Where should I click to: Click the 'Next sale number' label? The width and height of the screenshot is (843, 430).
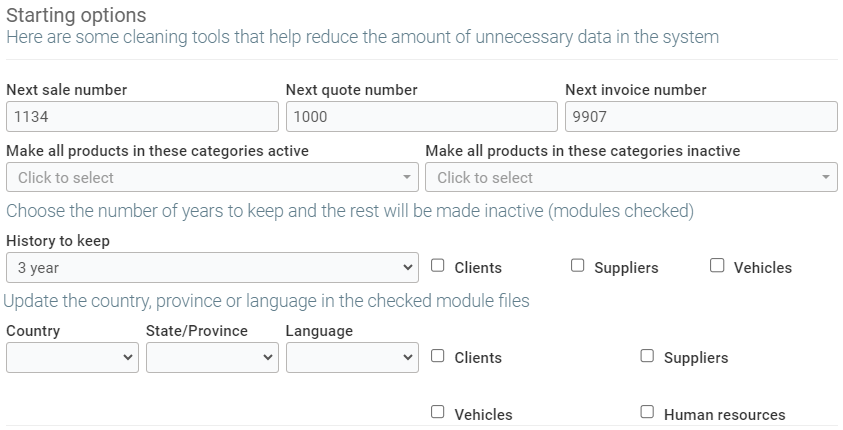click(x=67, y=90)
